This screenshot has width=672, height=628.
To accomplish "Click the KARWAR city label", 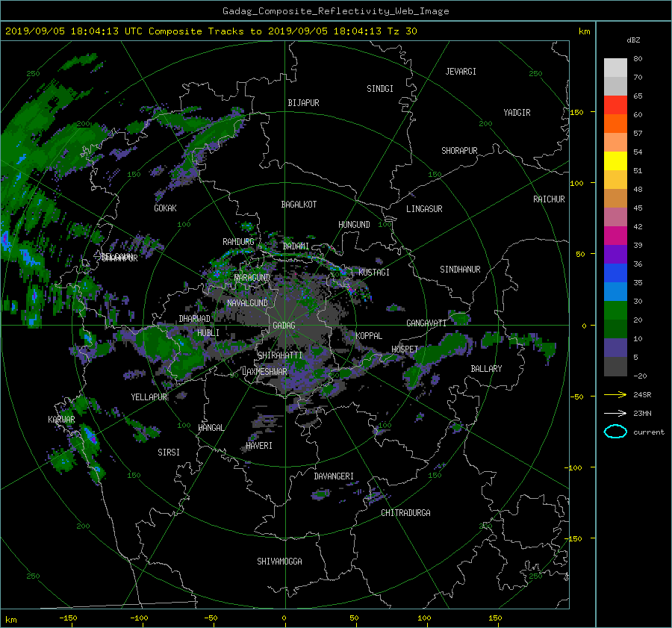I will click(x=62, y=420).
